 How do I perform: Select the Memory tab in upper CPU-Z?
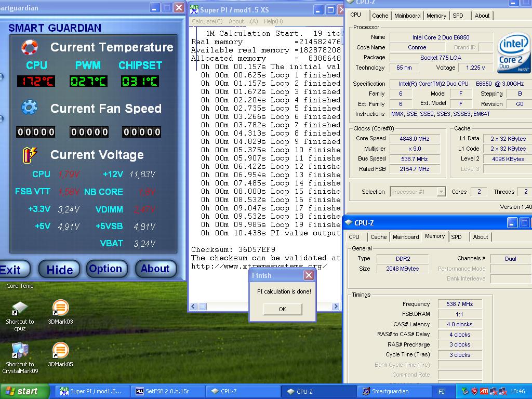[x=436, y=16]
